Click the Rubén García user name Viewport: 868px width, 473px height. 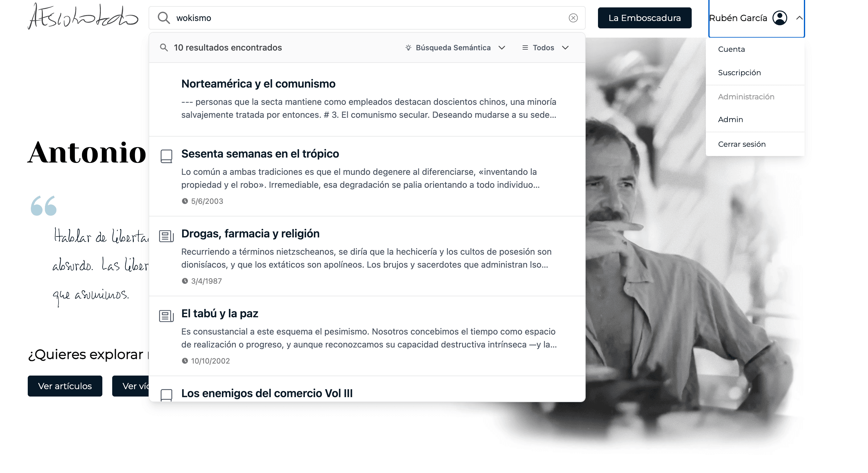(x=738, y=18)
